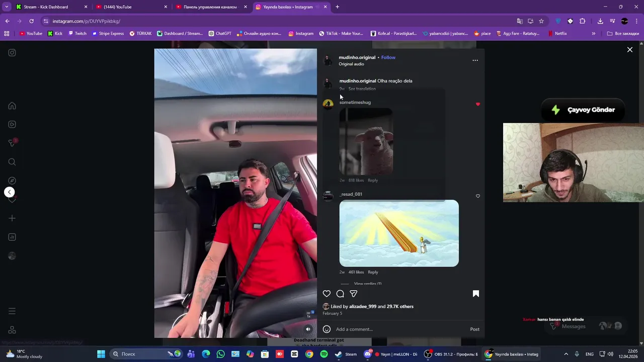Open the 461 likes list
Image resolution: width=644 pixels, height=362 pixels.
click(x=356, y=272)
